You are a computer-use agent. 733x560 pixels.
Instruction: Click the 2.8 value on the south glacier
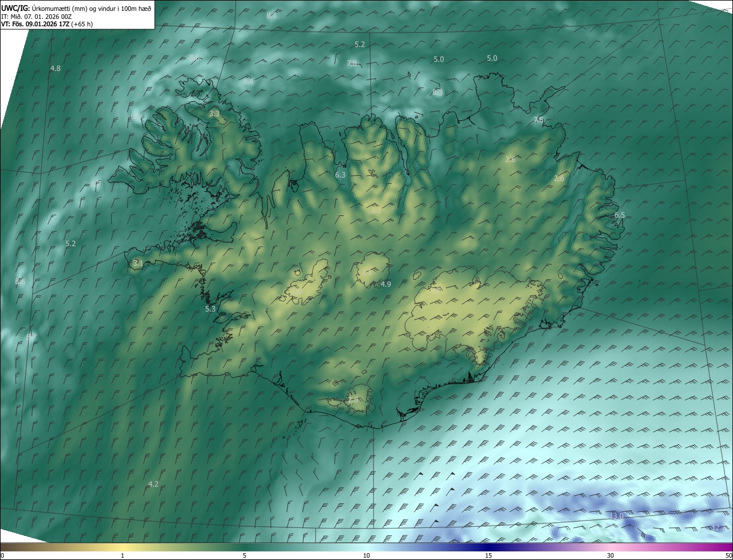click(x=353, y=400)
